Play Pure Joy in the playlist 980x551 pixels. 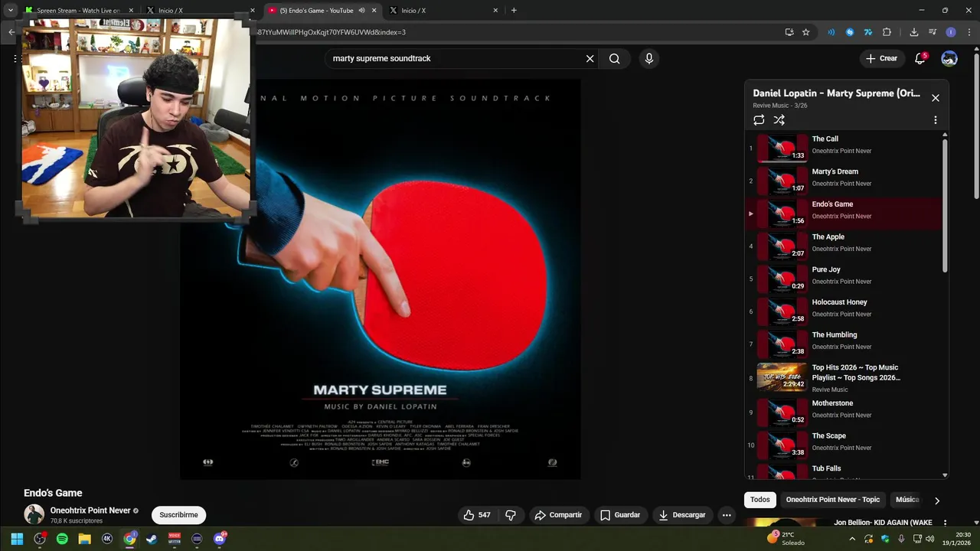(843, 279)
